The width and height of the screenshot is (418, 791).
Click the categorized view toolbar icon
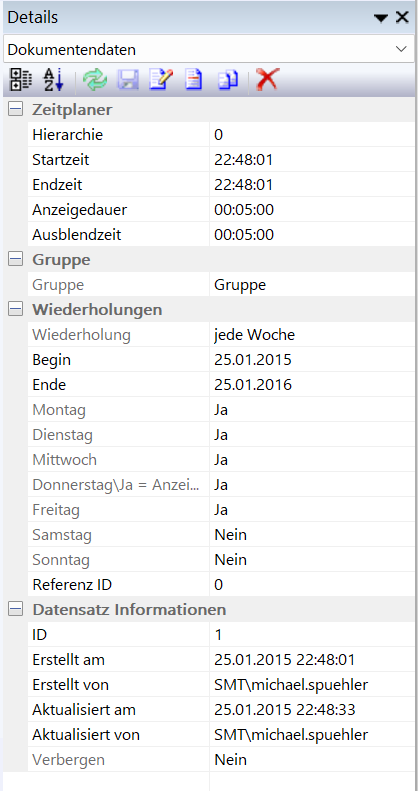point(20,80)
